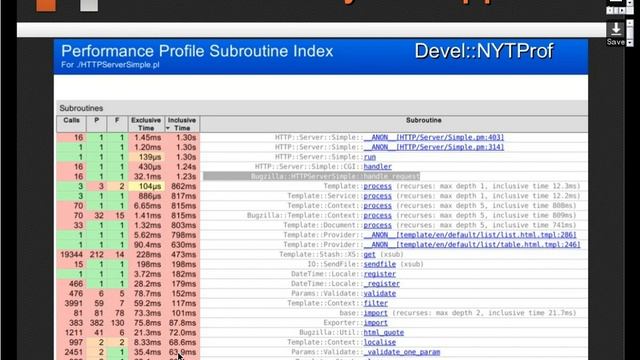The height and width of the screenshot is (360, 640).
Task: Open the Bugzilla::Util::html_quote link
Action: pyautogui.click(x=384, y=333)
